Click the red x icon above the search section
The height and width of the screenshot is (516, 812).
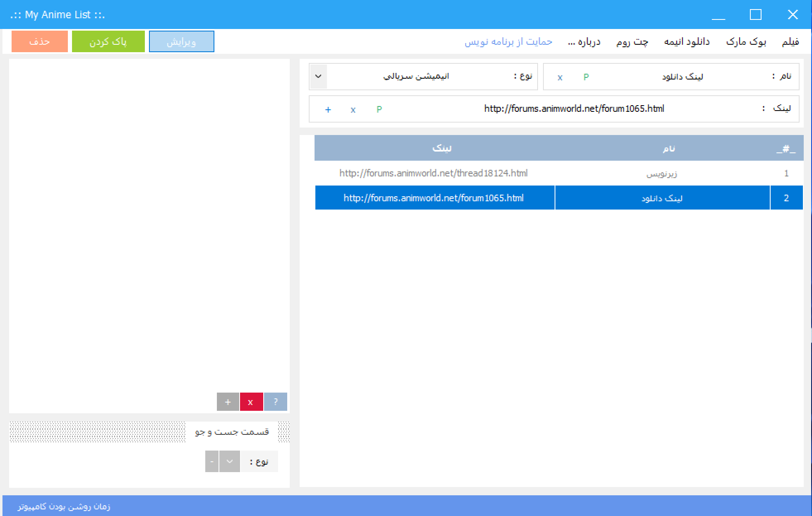pos(251,401)
